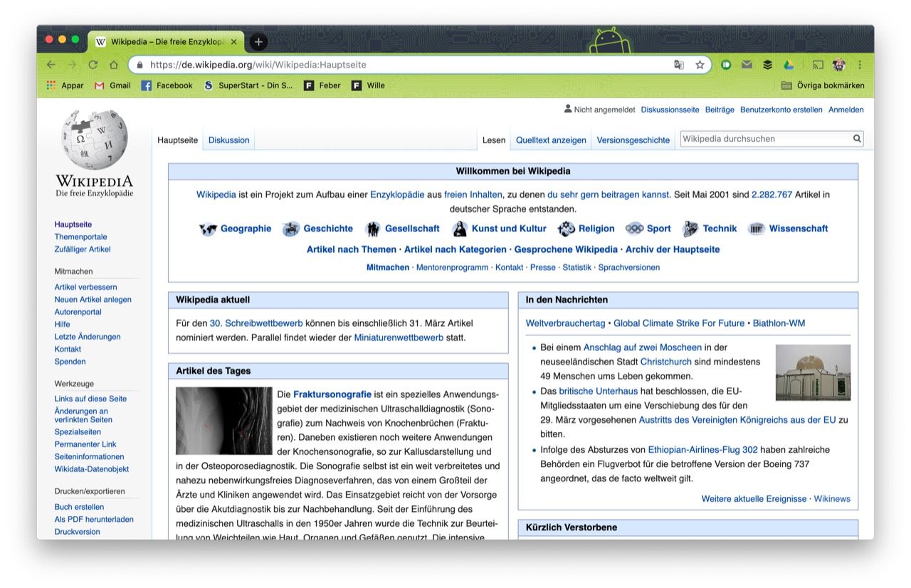The image size is (911, 588).
Task: Open the SuperStart bookmark
Action: tap(248, 85)
